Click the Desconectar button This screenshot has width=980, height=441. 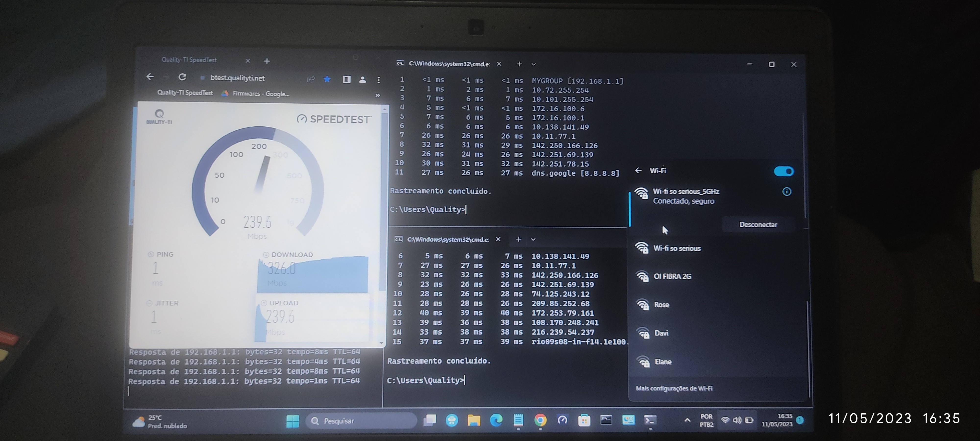758,224
